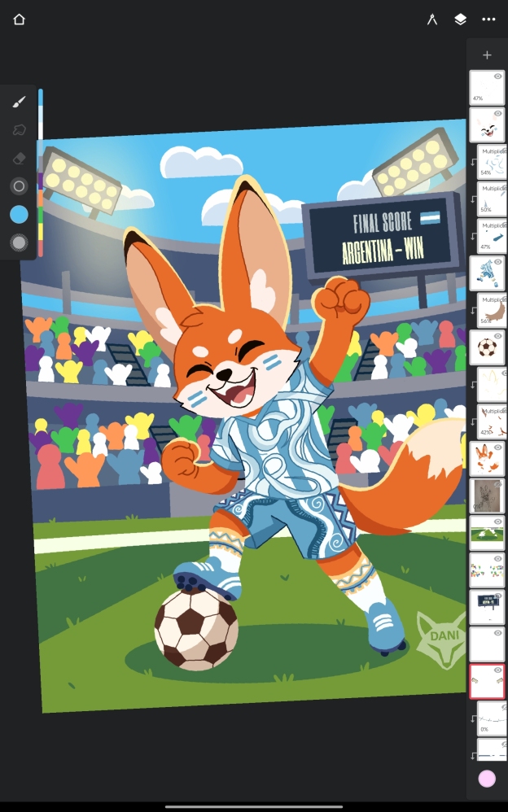Select the pencil sketch layer thumbnail
This screenshot has height=812, width=508.
(487, 495)
